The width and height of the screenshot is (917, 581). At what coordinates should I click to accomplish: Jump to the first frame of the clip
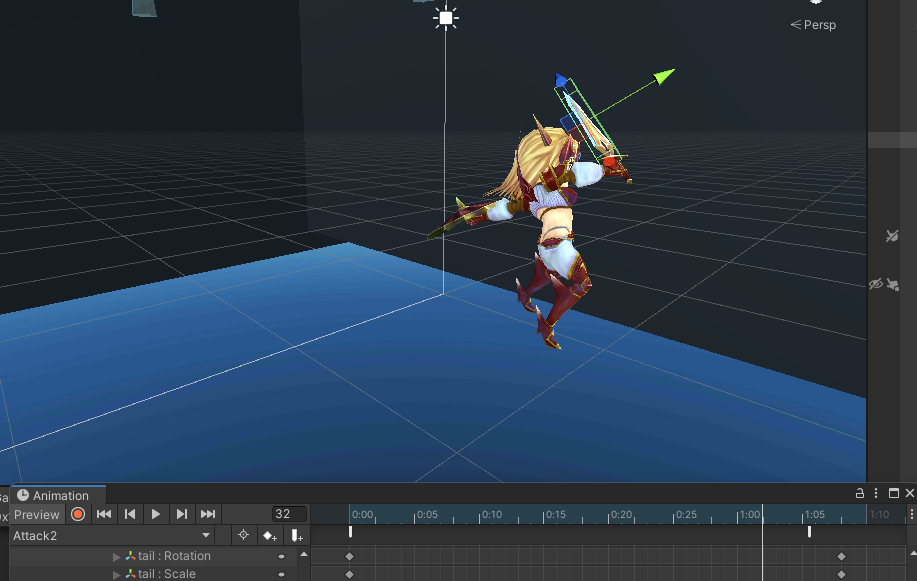click(104, 514)
